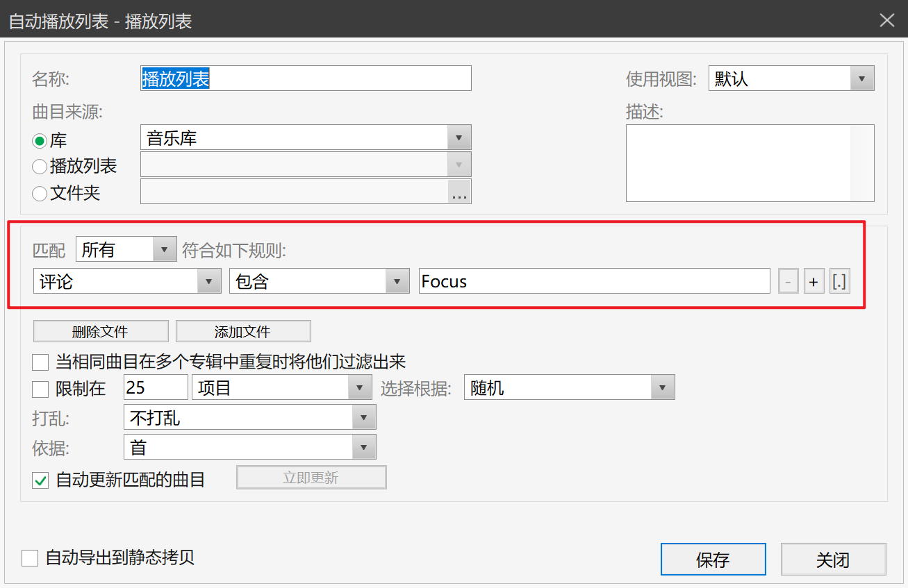The width and height of the screenshot is (908, 588).
Task: Enable filtering duplicate tracks checkbox
Action: [41, 362]
